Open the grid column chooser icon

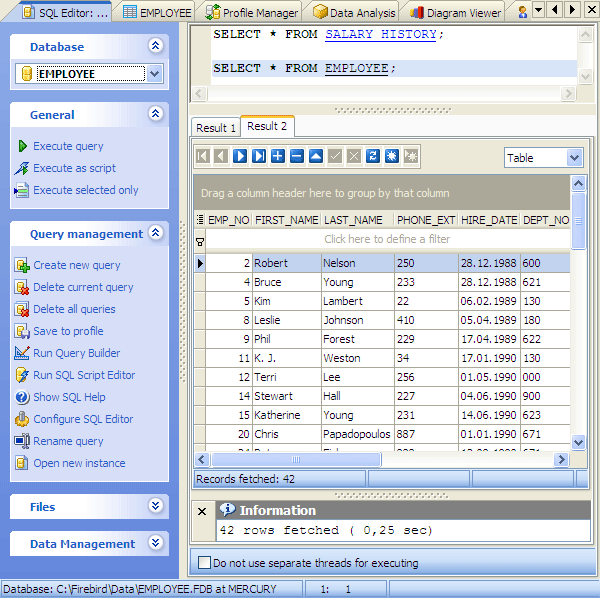(x=200, y=220)
